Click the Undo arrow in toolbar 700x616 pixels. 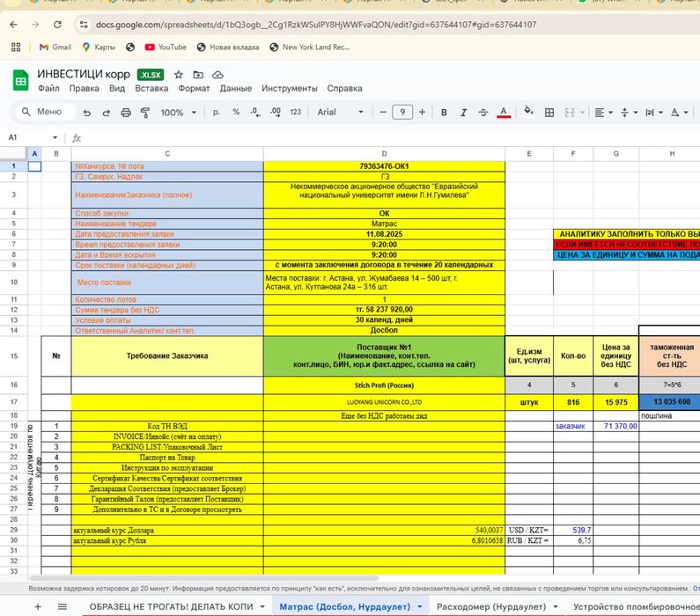(x=86, y=113)
